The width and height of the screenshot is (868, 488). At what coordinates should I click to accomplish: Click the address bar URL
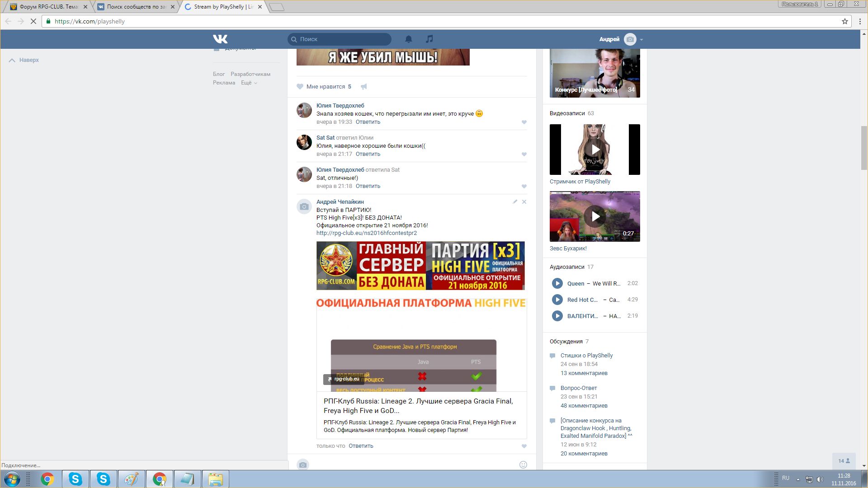(x=90, y=21)
